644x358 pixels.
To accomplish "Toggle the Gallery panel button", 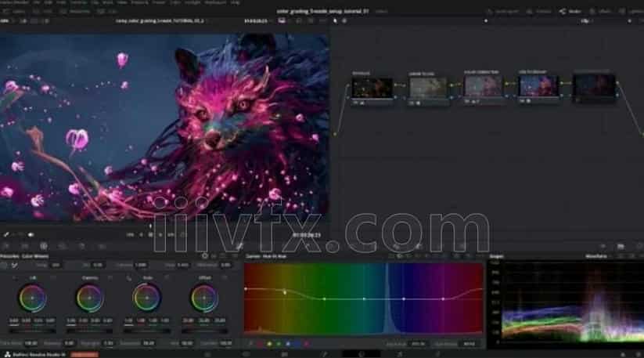I will 15,12.
